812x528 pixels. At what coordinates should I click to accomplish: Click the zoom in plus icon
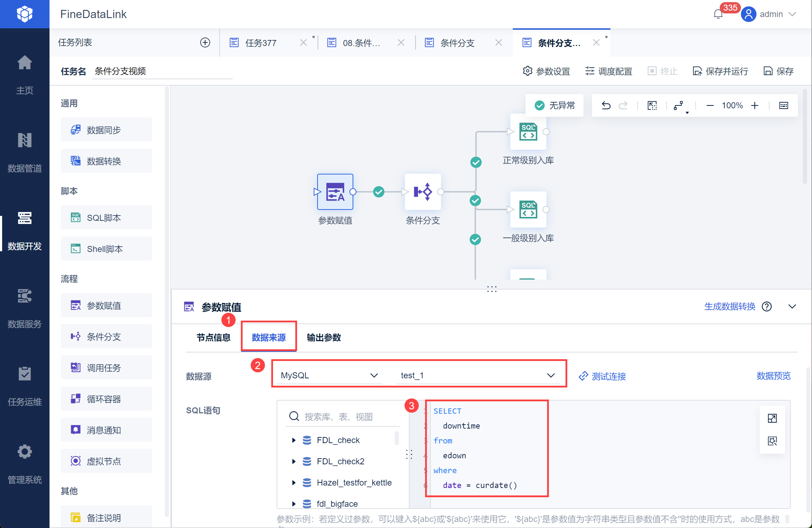755,105
